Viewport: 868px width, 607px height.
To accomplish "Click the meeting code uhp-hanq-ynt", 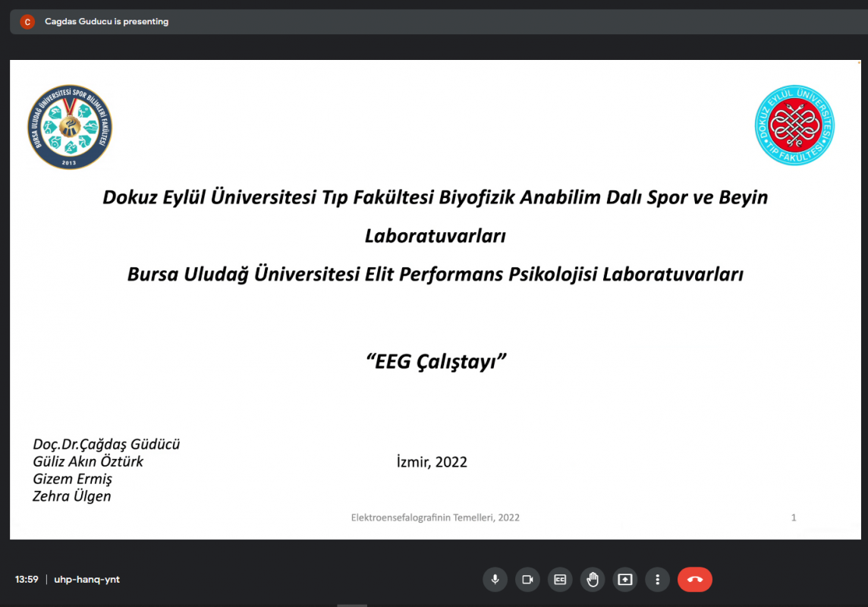I will 87,580.
